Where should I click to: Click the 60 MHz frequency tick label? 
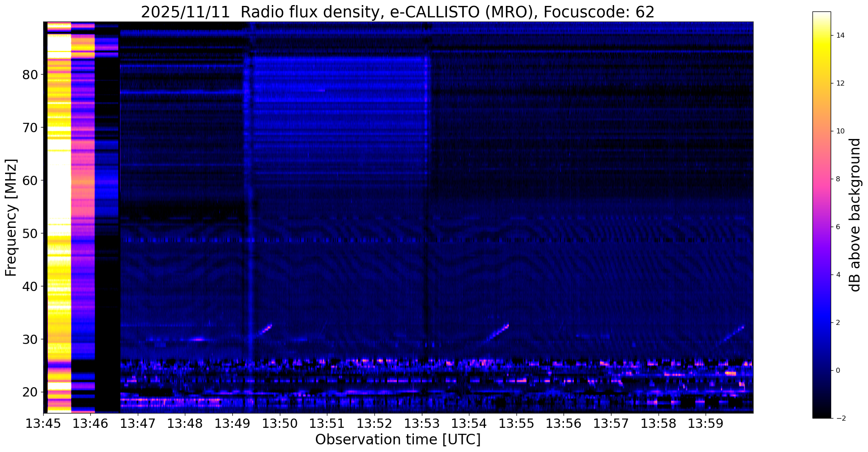click(x=30, y=181)
